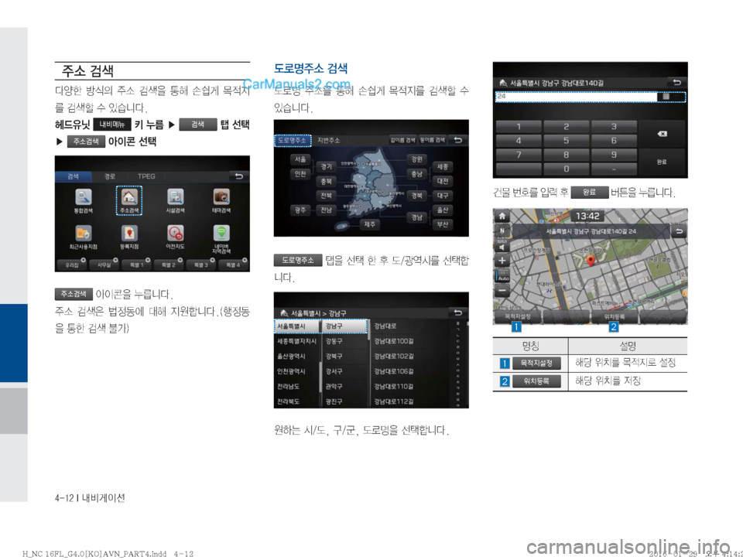This screenshot has width=743, height=560.
Task: Select the 주소검색 address search icon
Action: [x=129, y=200]
